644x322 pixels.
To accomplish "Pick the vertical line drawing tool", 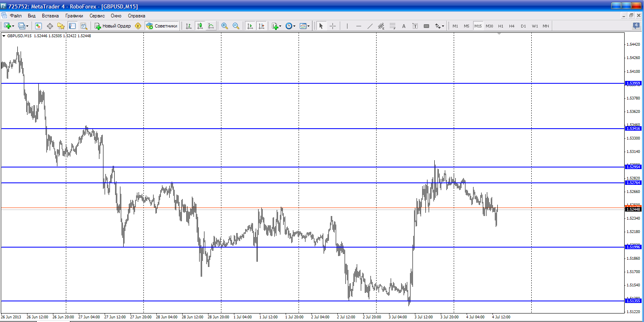I will (347, 26).
